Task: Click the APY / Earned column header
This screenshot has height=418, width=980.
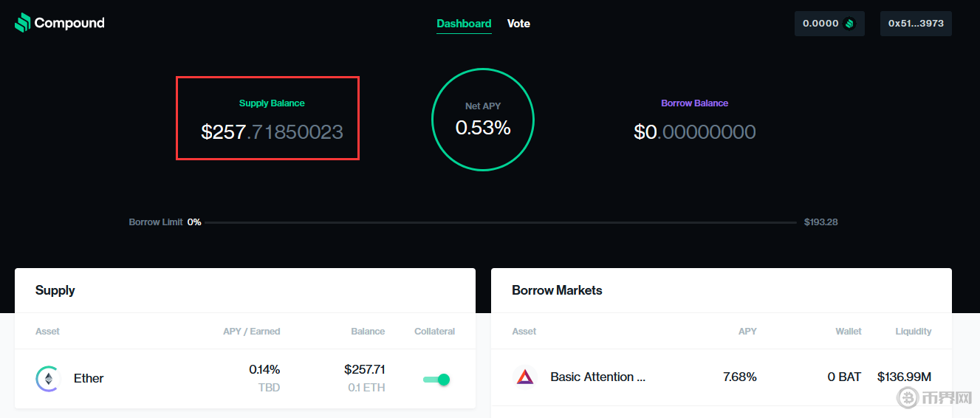Action: [x=252, y=332]
